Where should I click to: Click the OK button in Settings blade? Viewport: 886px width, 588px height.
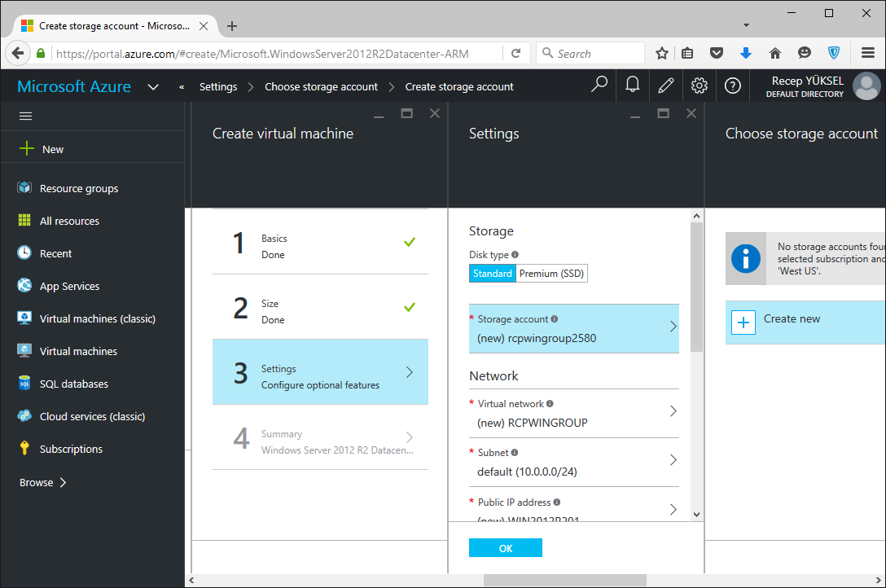point(505,548)
